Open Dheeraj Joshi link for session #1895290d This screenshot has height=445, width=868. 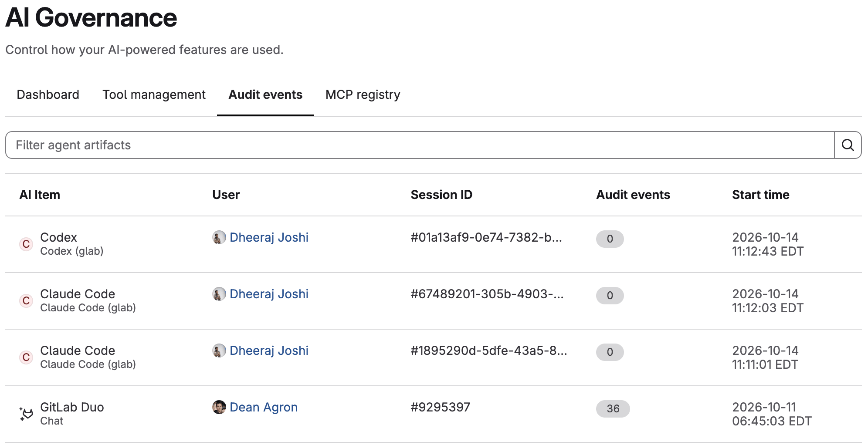click(269, 351)
